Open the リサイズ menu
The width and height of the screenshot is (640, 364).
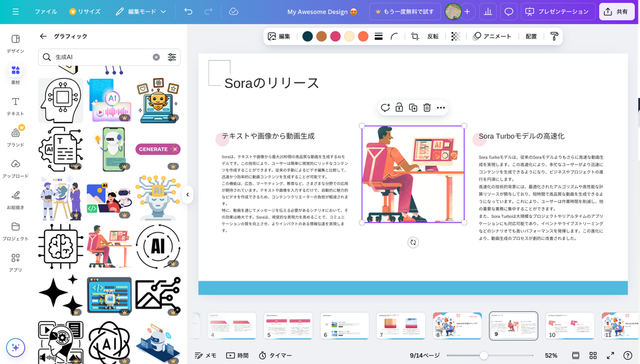coord(85,11)
